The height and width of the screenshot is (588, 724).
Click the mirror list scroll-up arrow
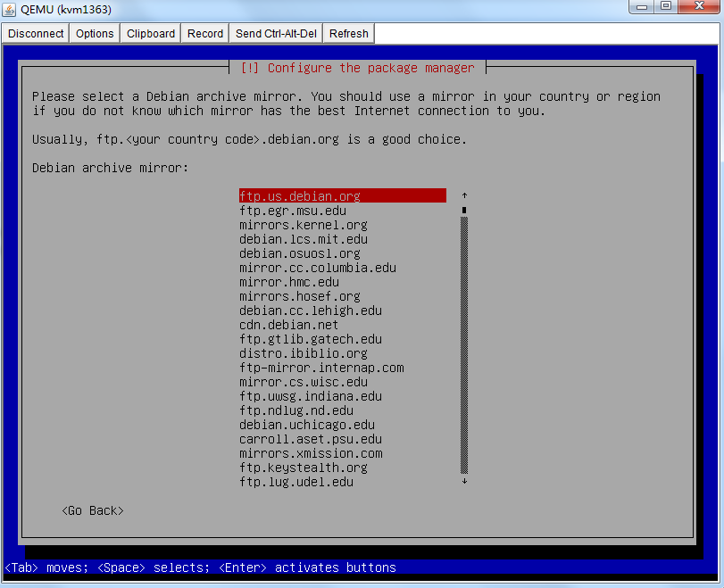(464, 195)
